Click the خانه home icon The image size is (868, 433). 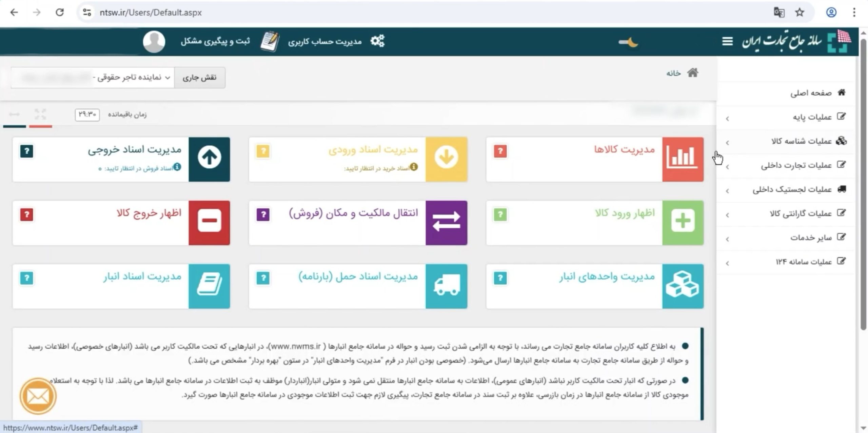click(693, 72)
